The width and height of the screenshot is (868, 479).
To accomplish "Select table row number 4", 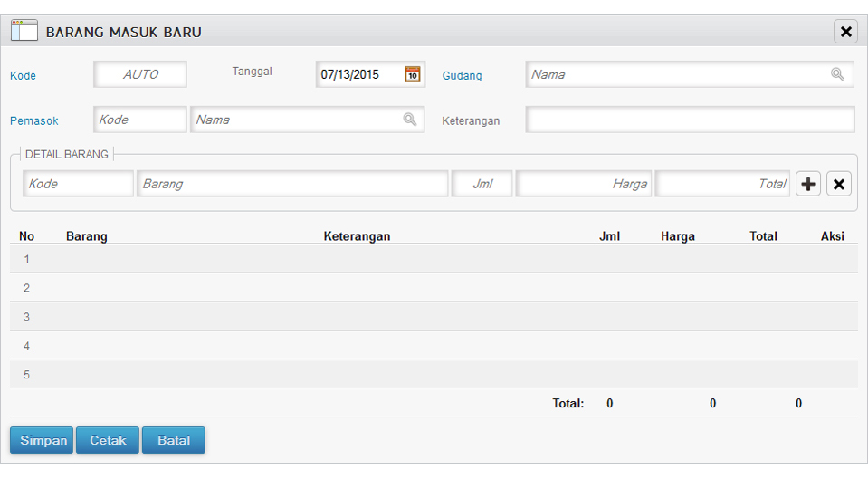I will tap(434, 346).
